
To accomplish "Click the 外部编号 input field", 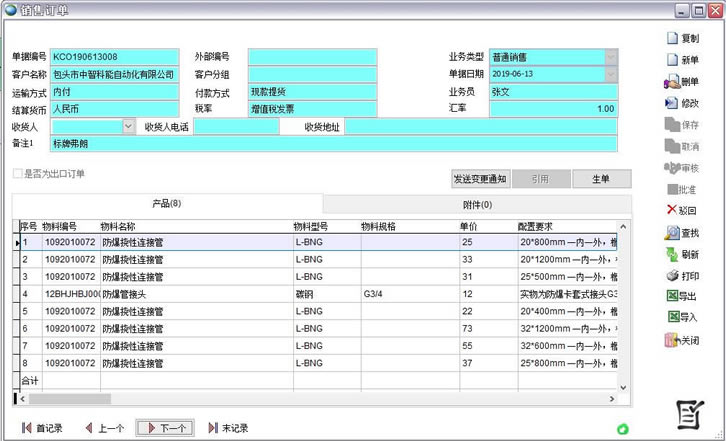I will 313,57.
